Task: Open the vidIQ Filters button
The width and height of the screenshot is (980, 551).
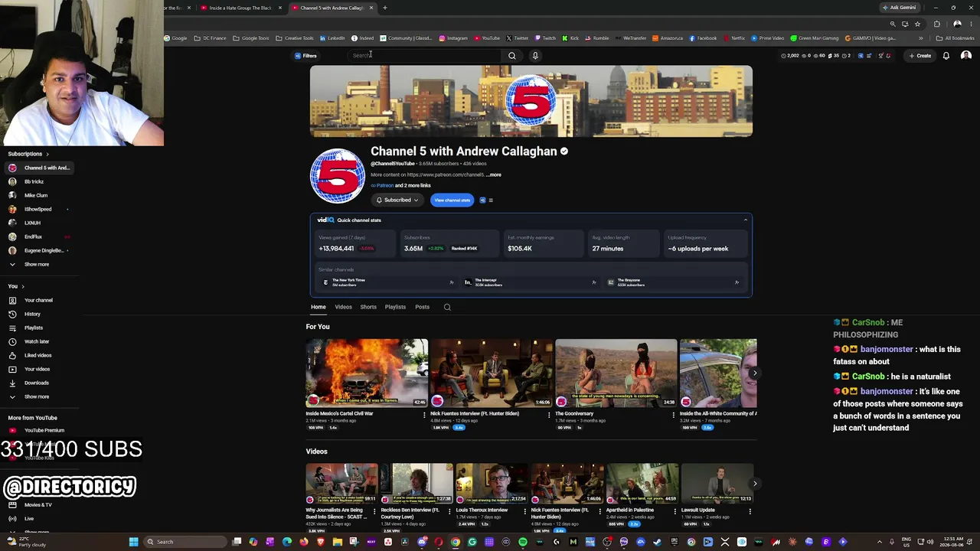Action: (x=305, y=55)
